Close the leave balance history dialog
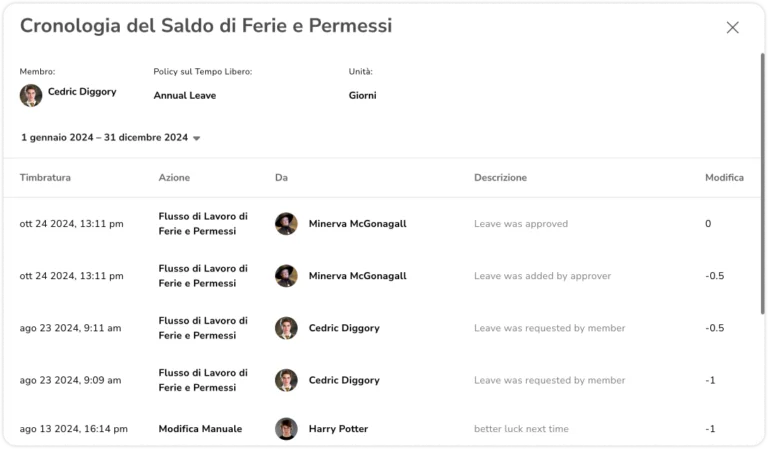The height and width of the screenshot is (449, 768). 732,28
